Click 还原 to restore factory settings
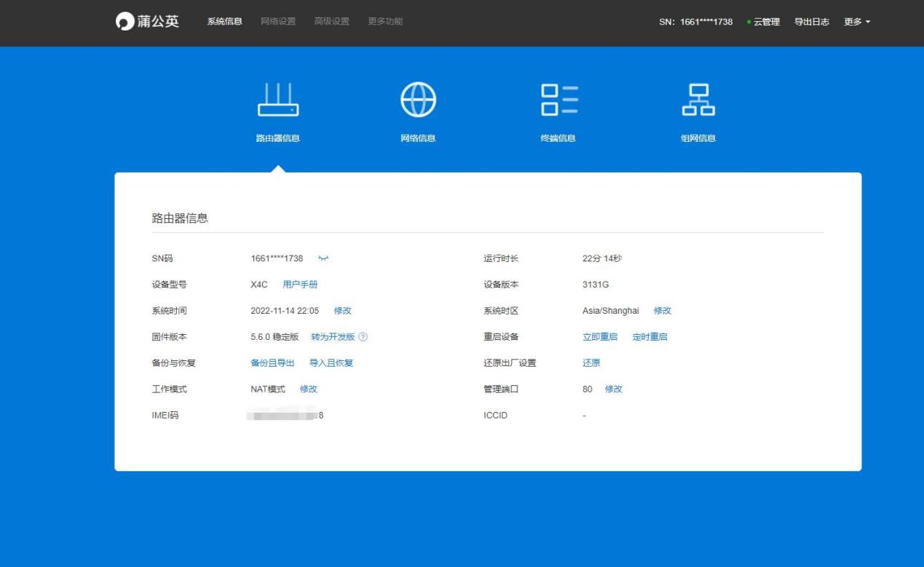Screen dimensions: 924x567 point(590,362)
